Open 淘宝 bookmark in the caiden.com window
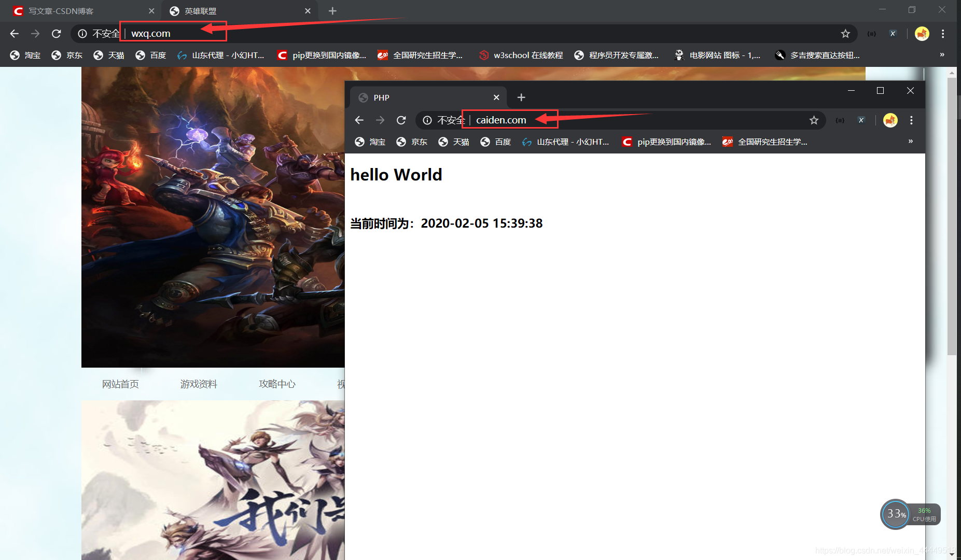 (x=370, y=142)
